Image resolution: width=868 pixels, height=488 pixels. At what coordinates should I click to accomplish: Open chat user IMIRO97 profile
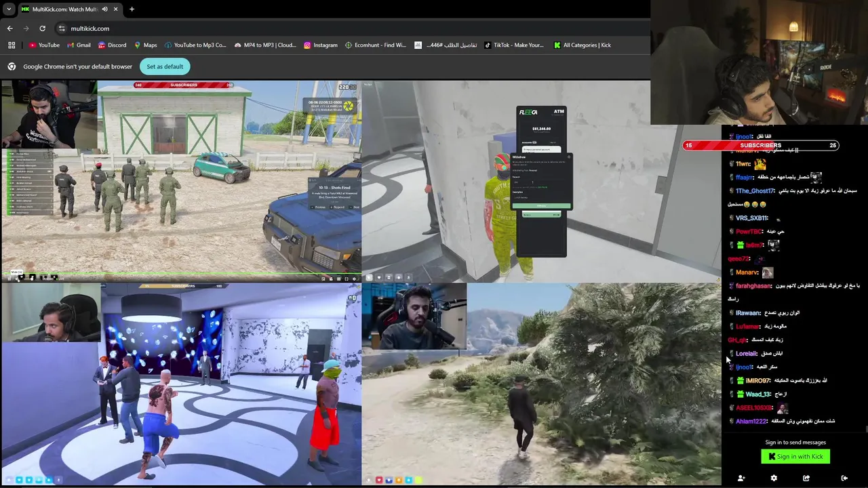pyautogui.click(x=757, y=380)
